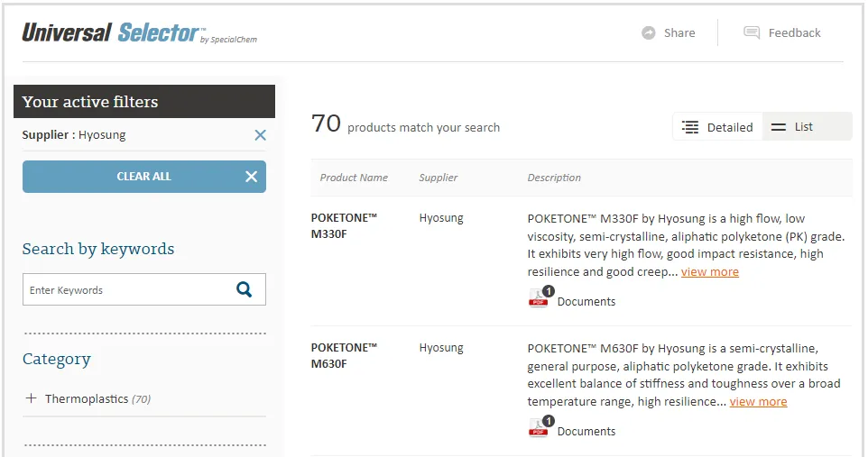868x457 pixels.
Task: Click the magnifying glass search icon
Action: coord(245,289)
